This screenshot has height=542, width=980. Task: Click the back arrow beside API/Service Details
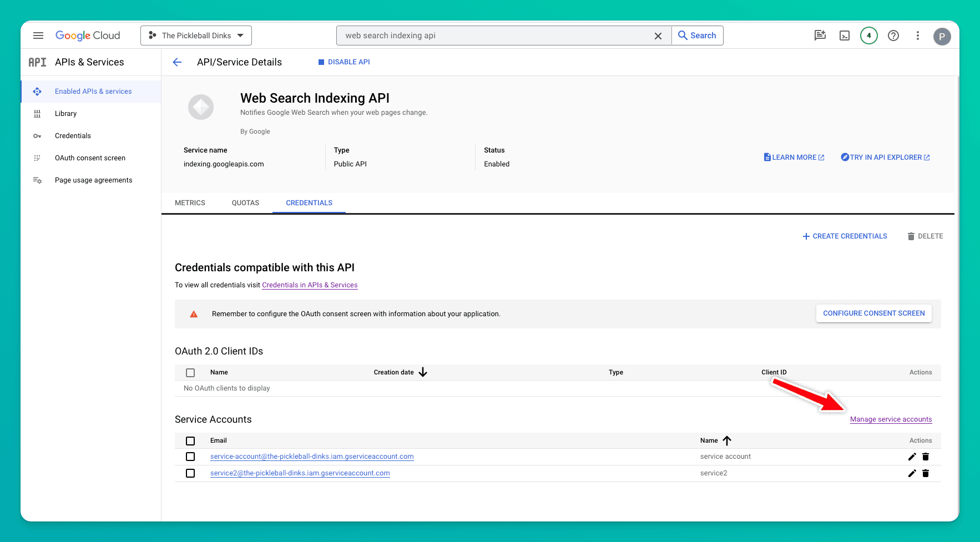(x=177, y=62)
